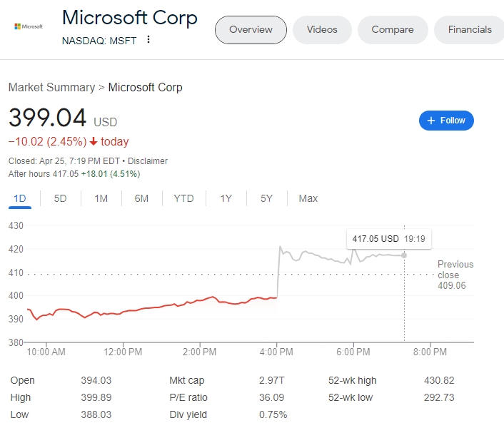Switch chart to 5D range

[60, 198]
